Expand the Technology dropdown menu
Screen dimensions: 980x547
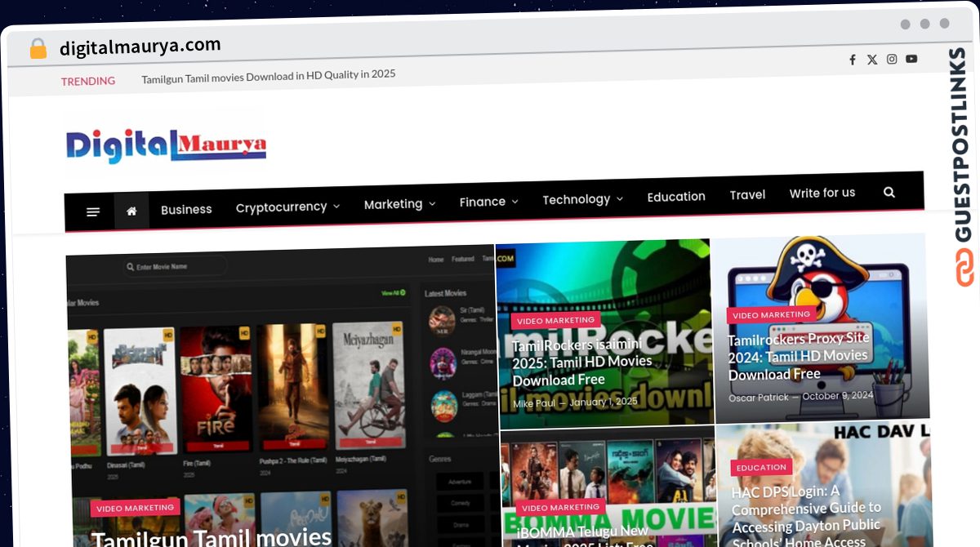[582, 198]
